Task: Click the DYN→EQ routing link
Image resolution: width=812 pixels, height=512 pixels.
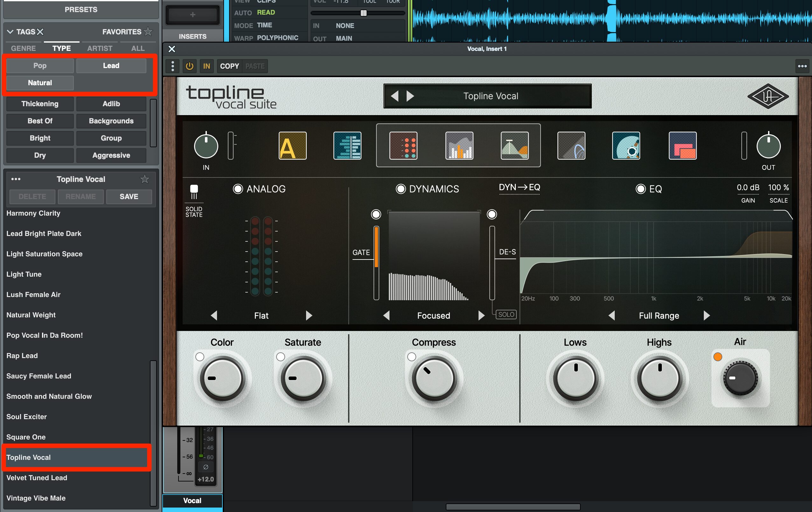Action: 519,187
